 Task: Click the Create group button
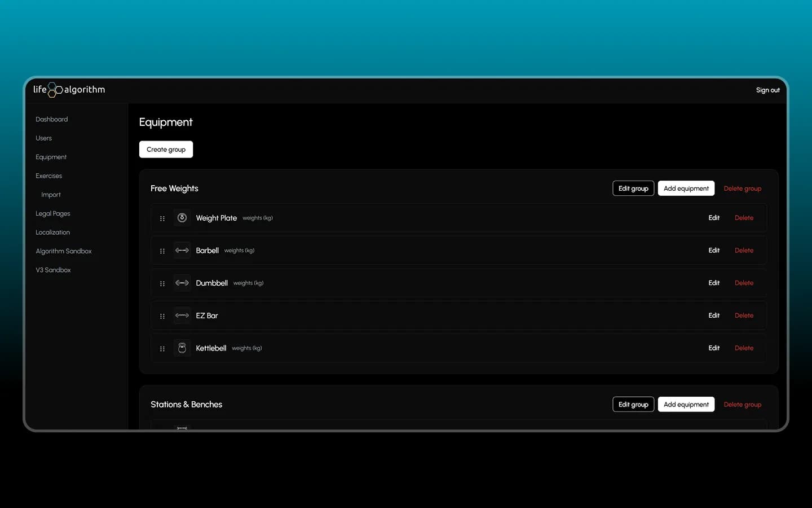[166, 150]
